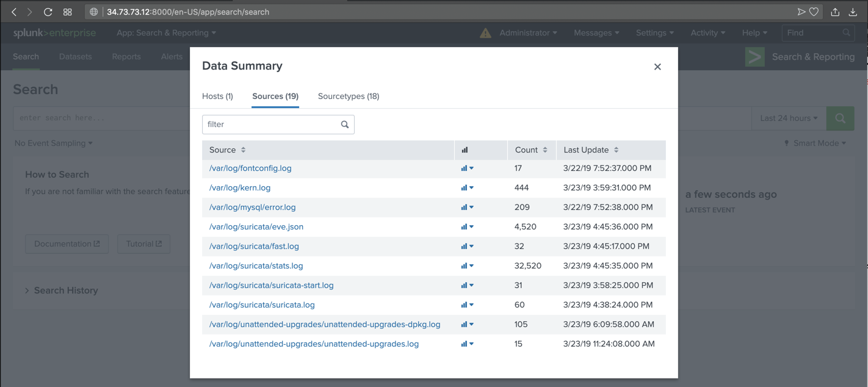
Task: Click the share icon in browser toolbar
Action: (835, 12)
